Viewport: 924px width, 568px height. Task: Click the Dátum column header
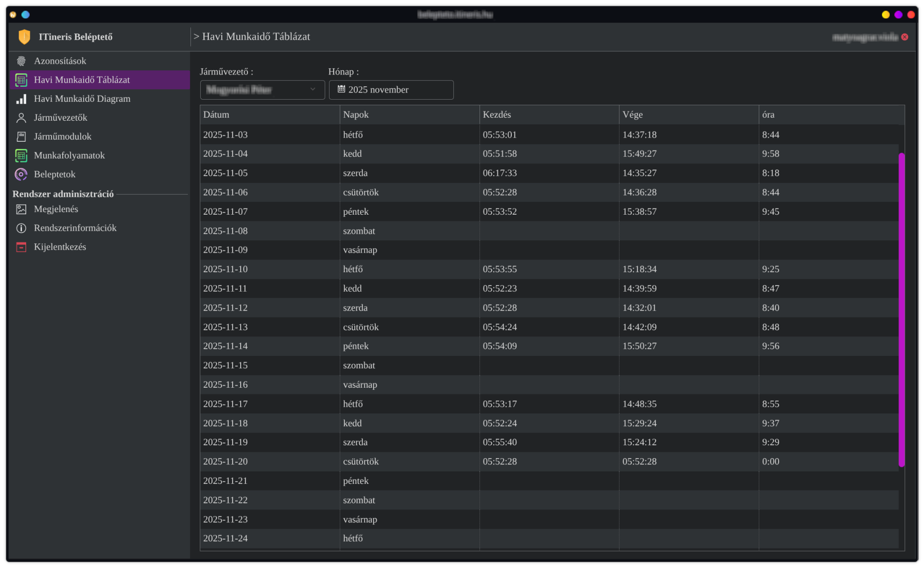tap(216, 115)
